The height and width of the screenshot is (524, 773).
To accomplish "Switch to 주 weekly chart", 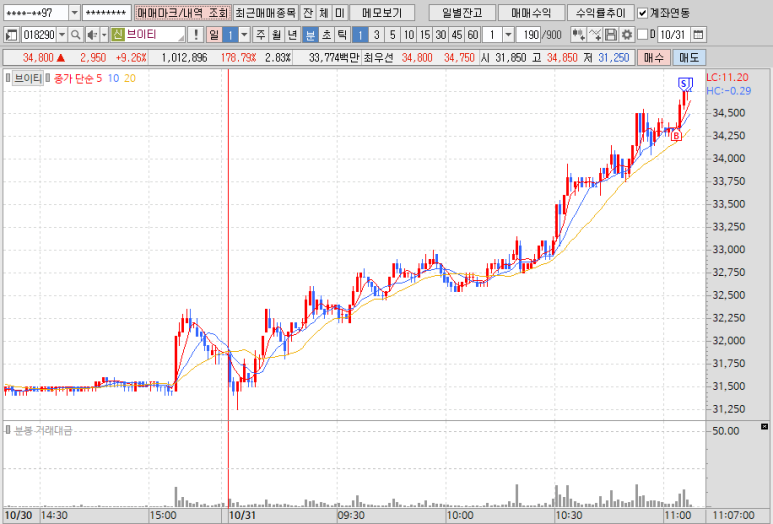I will (x=261, y=35).
